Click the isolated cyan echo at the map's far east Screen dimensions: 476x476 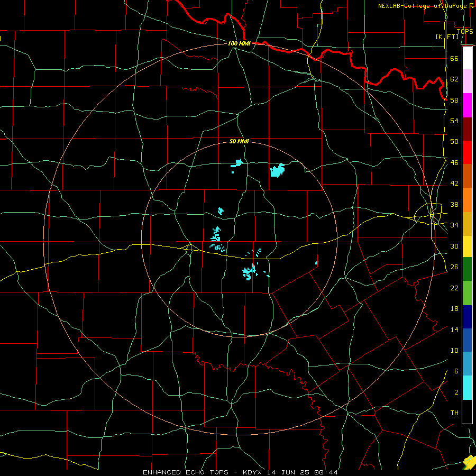(x=317, y=263)
